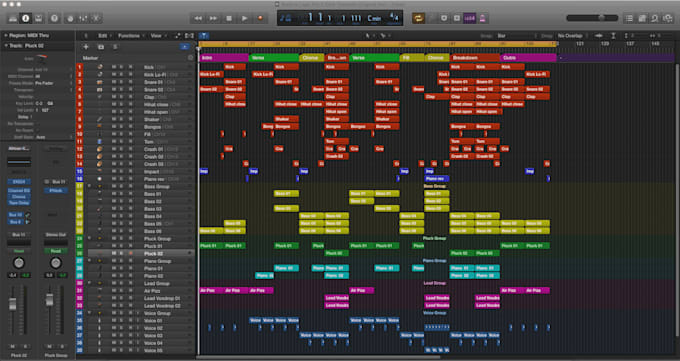680x361 pixels.
Task: Click the Stereo Out output slot
Action: pyautogui.click(x=56, y=235)
